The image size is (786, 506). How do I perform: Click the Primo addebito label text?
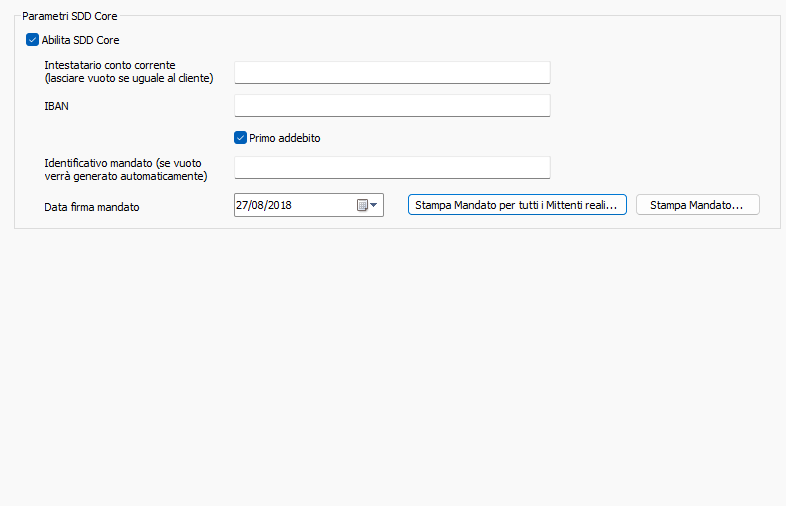point(284,138)
